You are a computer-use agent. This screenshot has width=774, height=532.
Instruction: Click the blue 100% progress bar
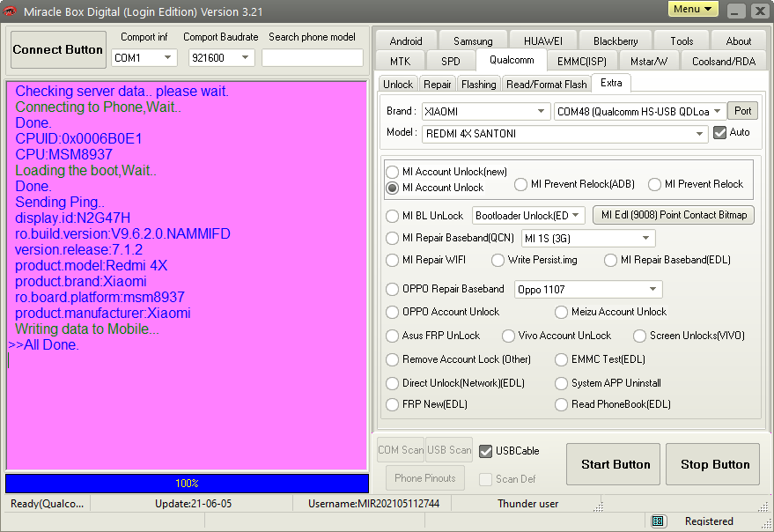pos(187,483)
